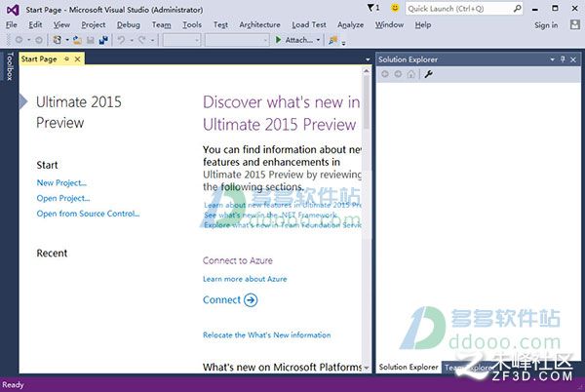This screenshot has width=585, height=392.
Task: Open the Solution Platforms combo box
Action: pyautogui.click(x=237, y=40)
